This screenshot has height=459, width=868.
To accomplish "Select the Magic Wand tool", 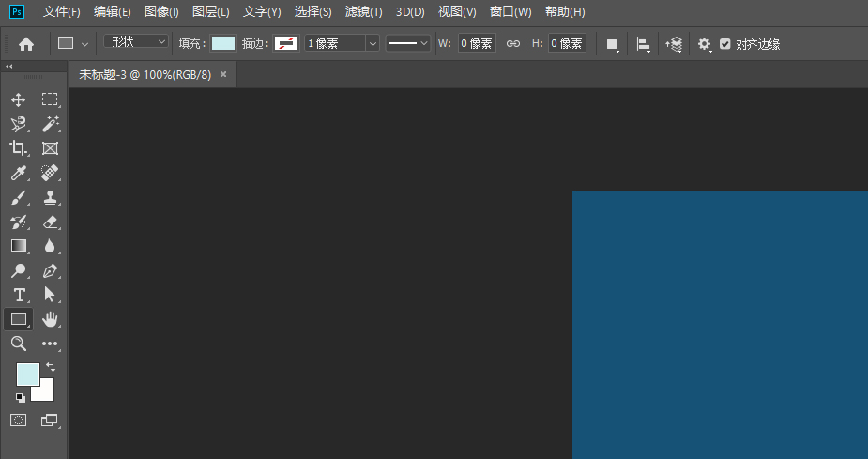I will pyautogui.click(x=50, y=124).
